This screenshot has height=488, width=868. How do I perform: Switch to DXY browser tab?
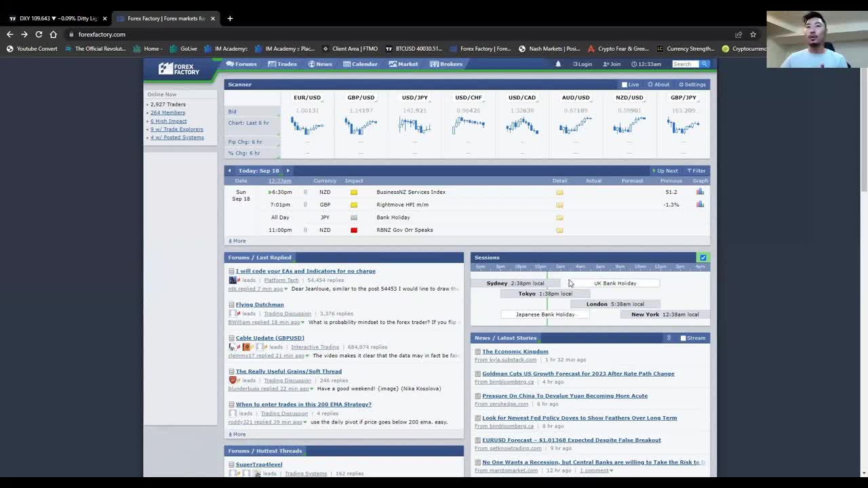(58, 18)
